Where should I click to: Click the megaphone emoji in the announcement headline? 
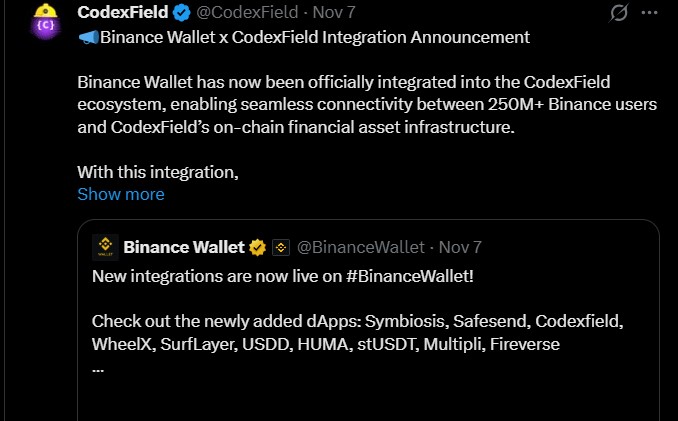point(86,38)
